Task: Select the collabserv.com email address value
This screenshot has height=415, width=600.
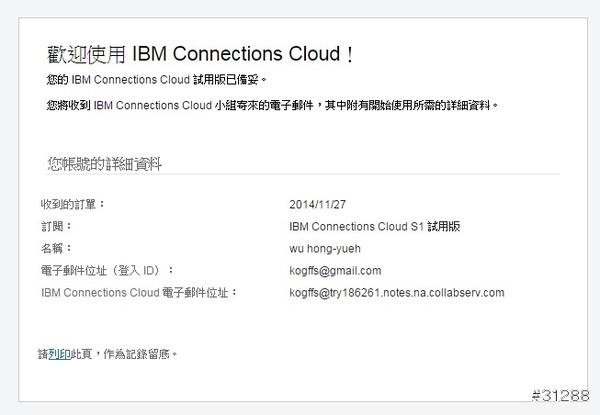Action: coord(396,292)
